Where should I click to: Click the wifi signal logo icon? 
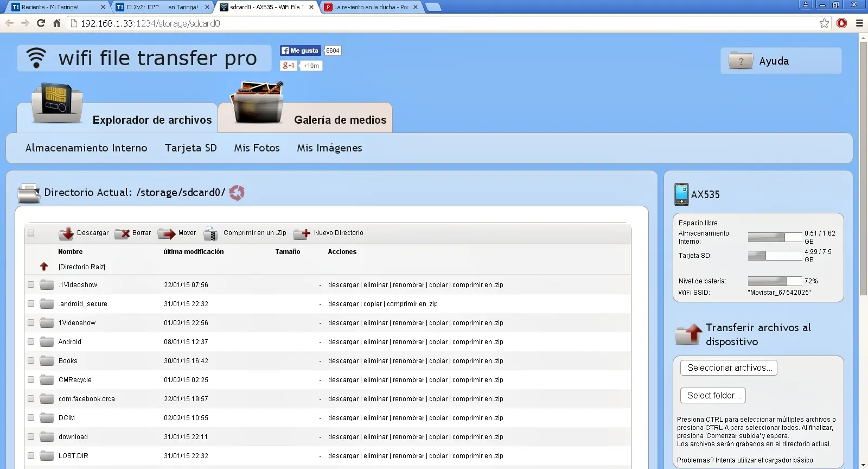click(x=36, y=58)
